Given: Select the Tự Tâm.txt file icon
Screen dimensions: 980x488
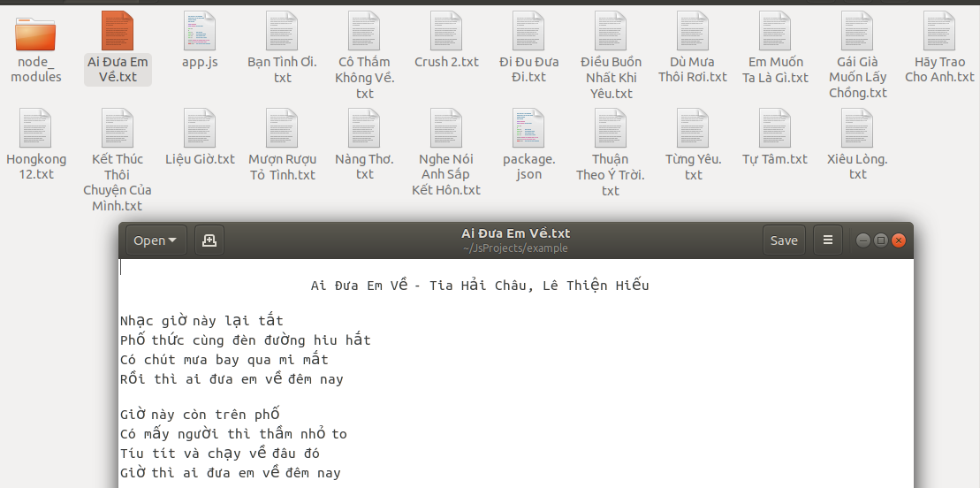Looking at the screenshot, I should click(x=775, y=128).
